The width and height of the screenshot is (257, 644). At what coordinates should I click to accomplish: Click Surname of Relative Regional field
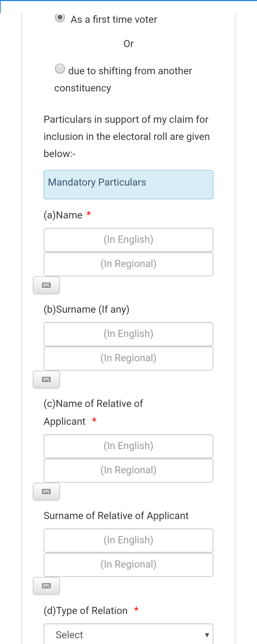(x=128, y=564)
